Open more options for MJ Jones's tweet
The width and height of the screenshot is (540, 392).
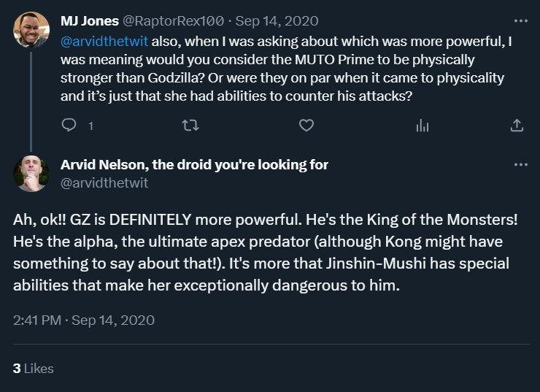pyautogui.click(x=520, y=21)
